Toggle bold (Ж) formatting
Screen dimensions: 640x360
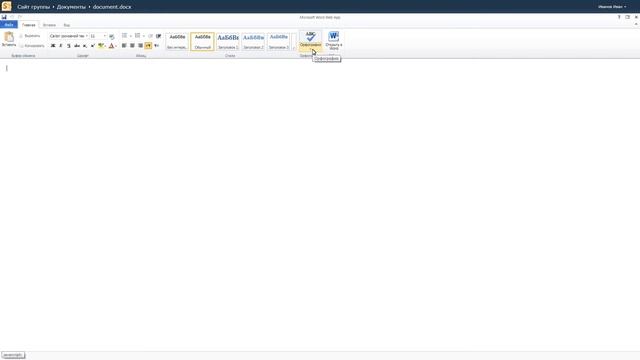[53, 46]
